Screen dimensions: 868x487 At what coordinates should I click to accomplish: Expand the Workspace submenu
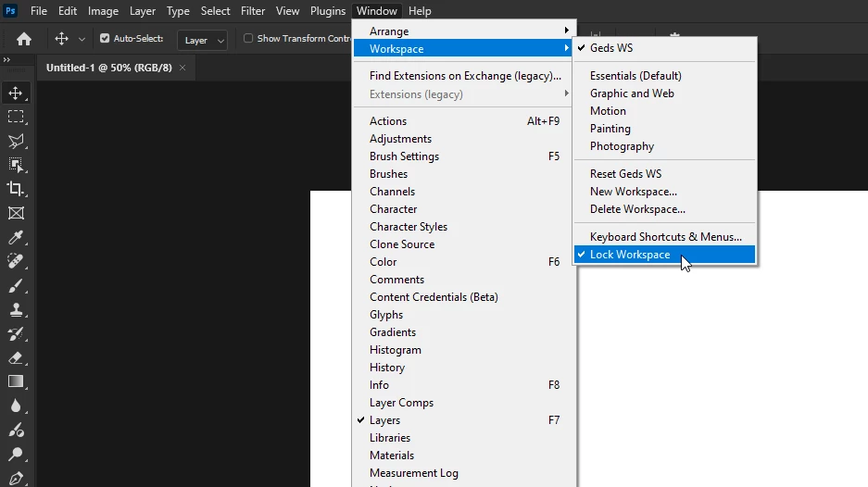[463, 49]
